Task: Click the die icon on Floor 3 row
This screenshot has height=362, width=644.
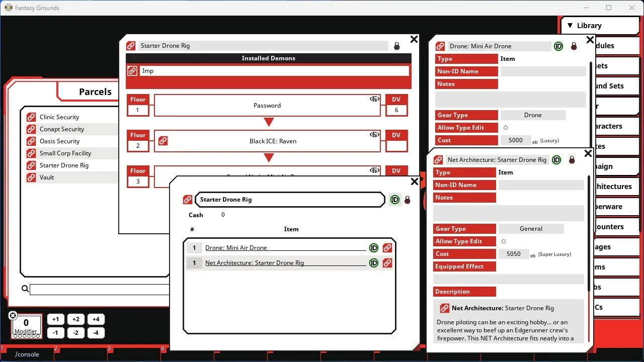Action: pyautogui.click(x=374, y=170)
